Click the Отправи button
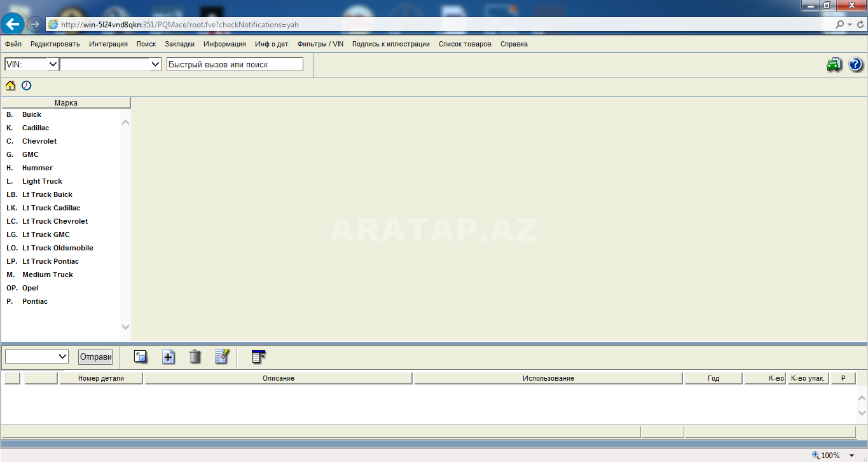868x462 pixels. coord(95,357)
